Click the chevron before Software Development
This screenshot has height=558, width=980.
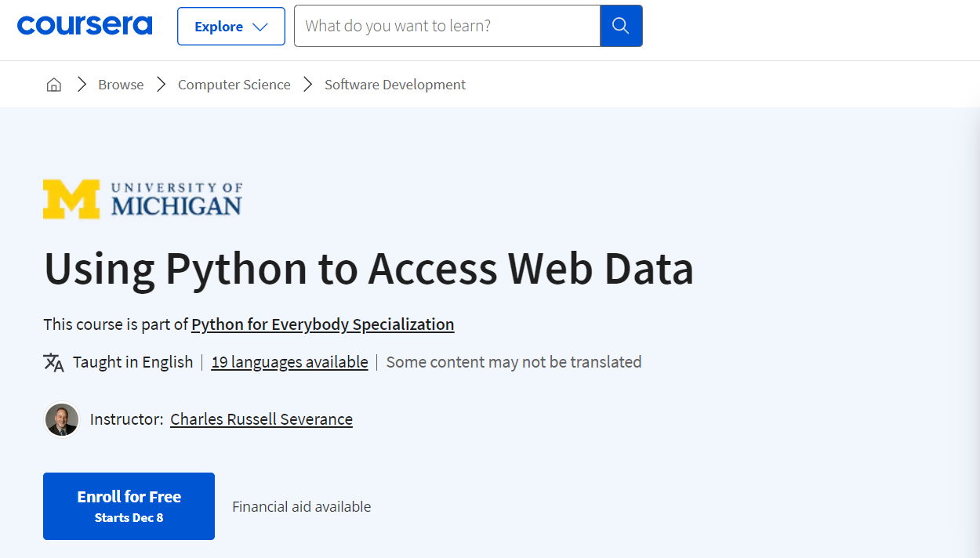[307, 85]
